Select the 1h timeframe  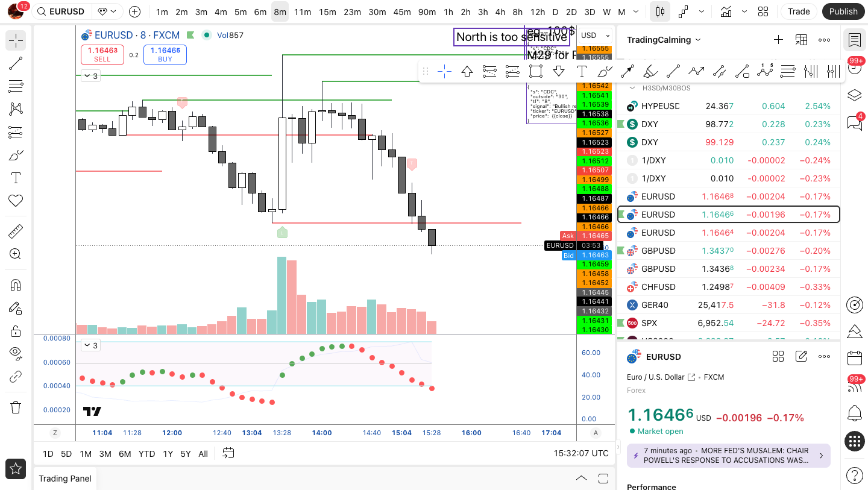click(448, 11)
